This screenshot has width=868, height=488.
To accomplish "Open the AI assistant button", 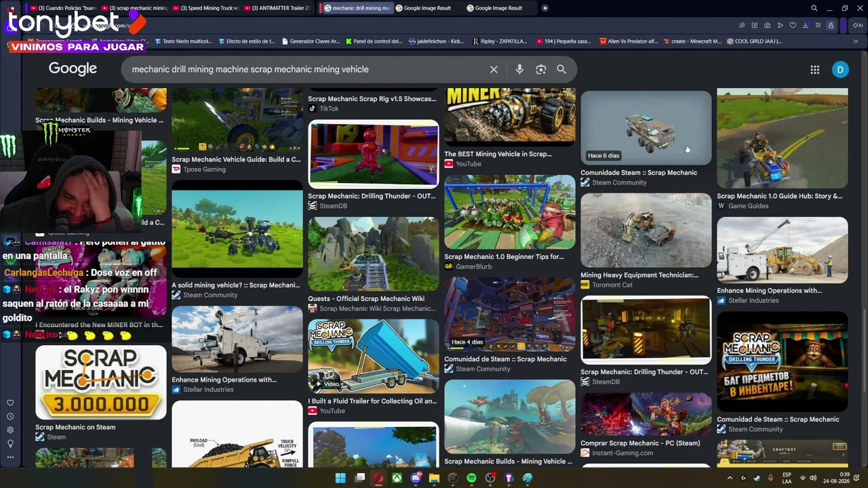I will (x=859, y=26).
